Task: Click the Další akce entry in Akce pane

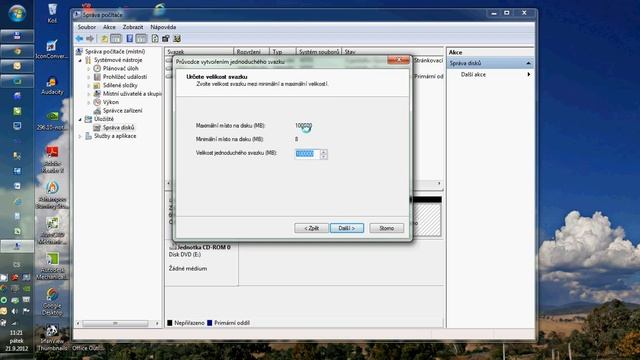Action: pyautogui.click(x=473, y=74)
